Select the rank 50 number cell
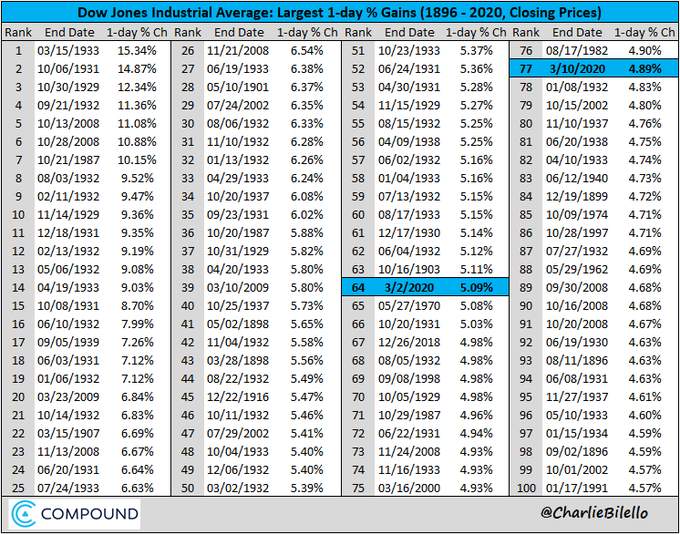 pyautogui.click(x=188, y=488)
